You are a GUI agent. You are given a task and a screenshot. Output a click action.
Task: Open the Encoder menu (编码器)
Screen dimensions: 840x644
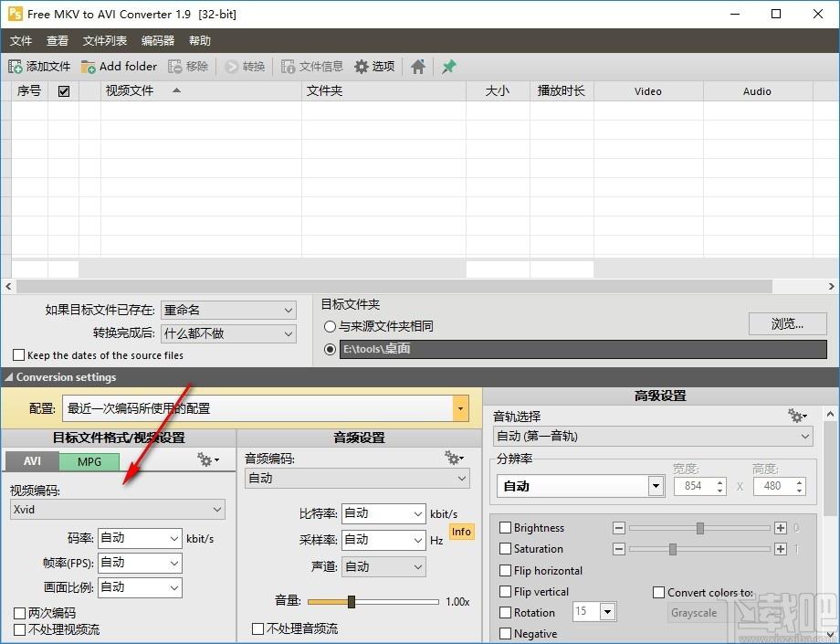[x=157, y=41]
